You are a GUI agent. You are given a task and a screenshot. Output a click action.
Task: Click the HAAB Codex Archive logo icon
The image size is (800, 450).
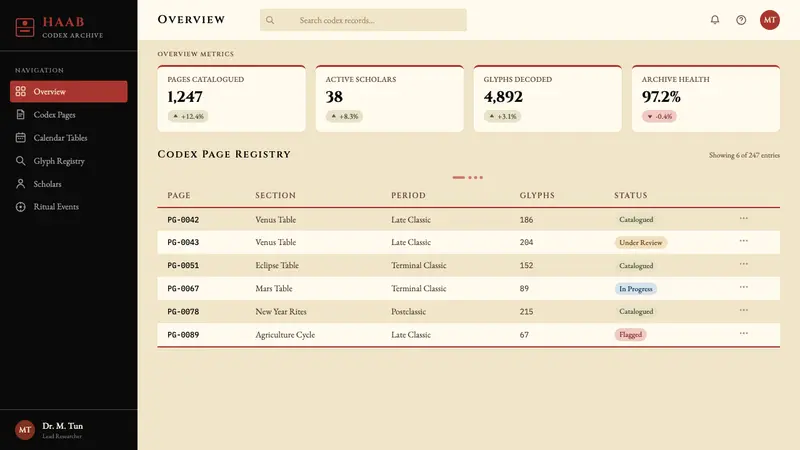pyautogui.click(x=24, y=27)
